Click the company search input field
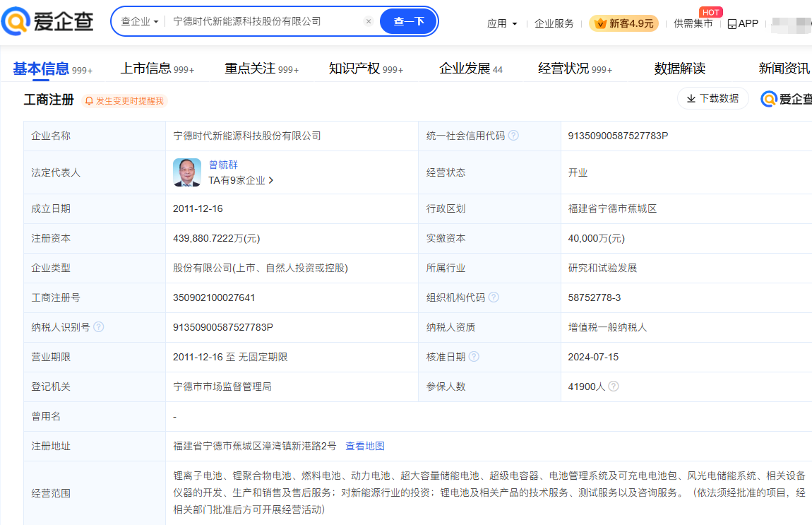 tap(264, 21)
